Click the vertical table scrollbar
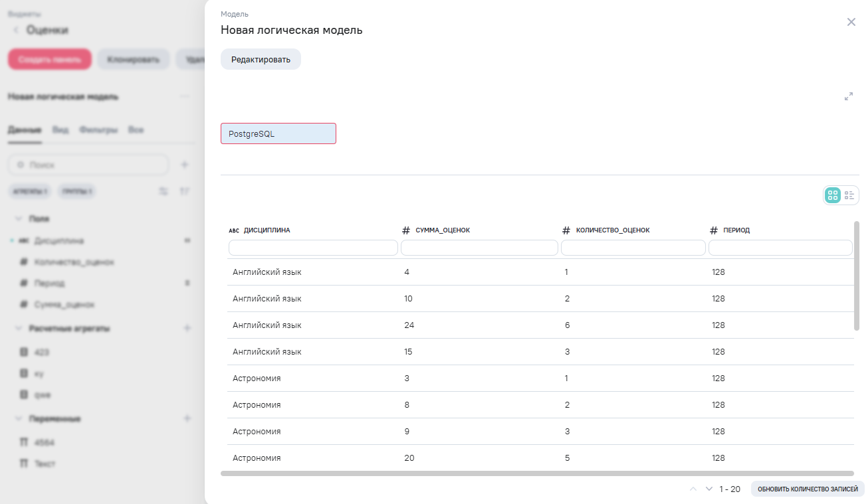This screenshot has height=504, width=866. point(856,276)
